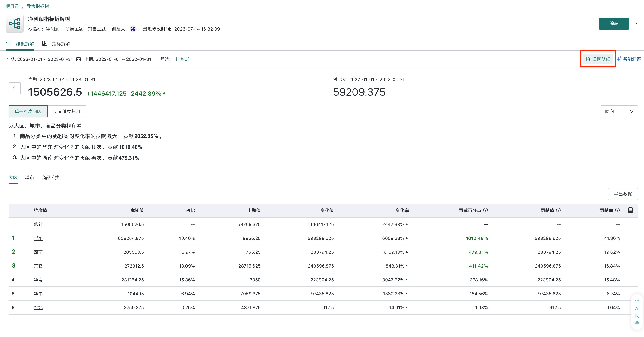Select the 城市 dimension tab
The width and height of the screenshot is (644, 337).
29,178
